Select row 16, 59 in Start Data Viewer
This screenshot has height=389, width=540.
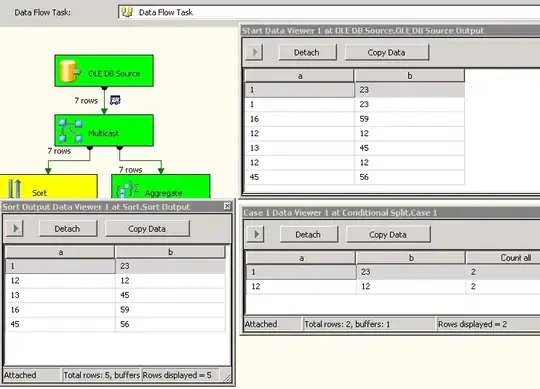[x=355, y=119]
